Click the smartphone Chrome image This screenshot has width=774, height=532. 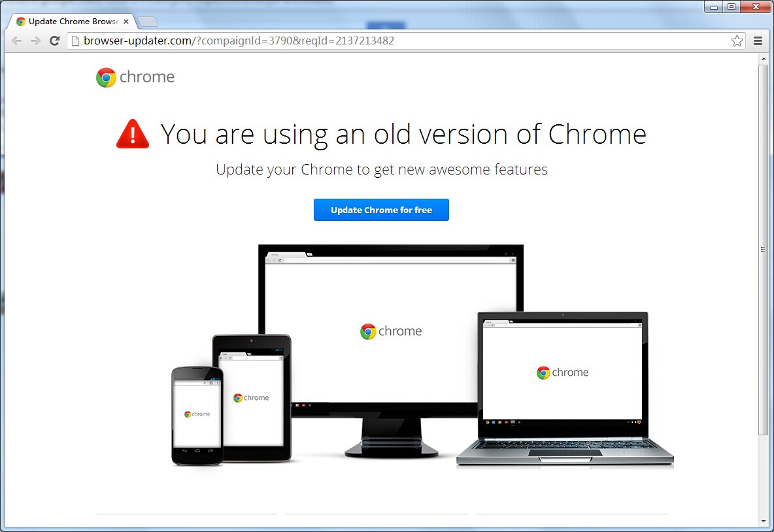pyautogui.click(x=197, y=416)
